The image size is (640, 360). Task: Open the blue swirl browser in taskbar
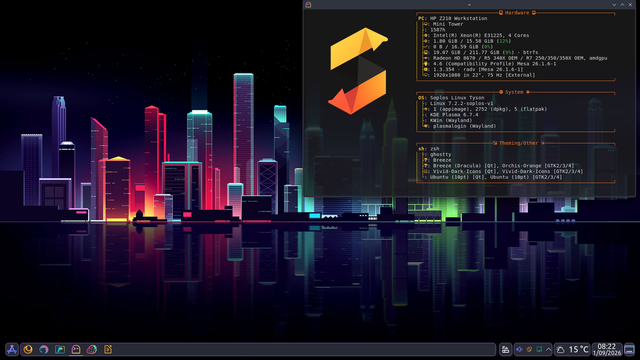44,349
